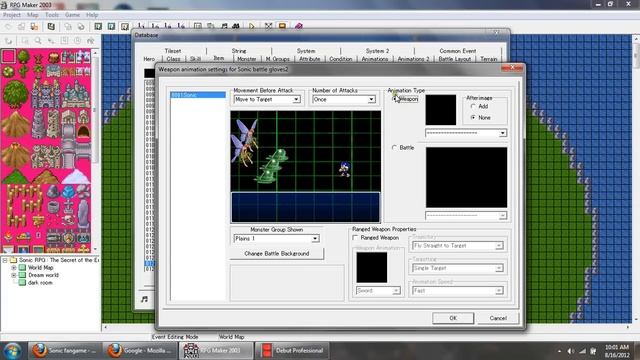
Task: Click the tileset palette vertical scrollbar
Action: (x=95, y=151)
